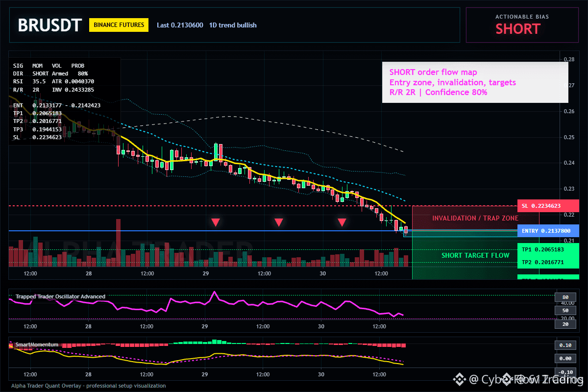The image size is (588, 392).
Task: Click the 0.23 price axis label
Action: point(569,189)
